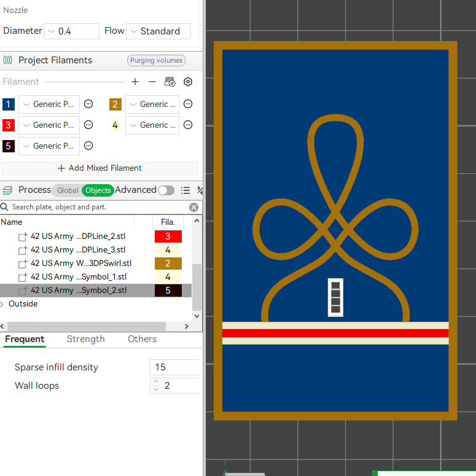476x476 pixels.
Task: Click the Fila. column header
Action: coord(168,222)
